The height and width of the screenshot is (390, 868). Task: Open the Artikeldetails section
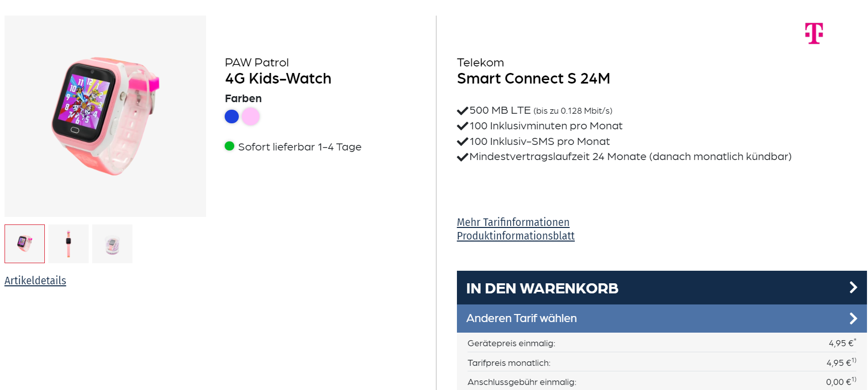pyautogui.click(x=35, y=280)
